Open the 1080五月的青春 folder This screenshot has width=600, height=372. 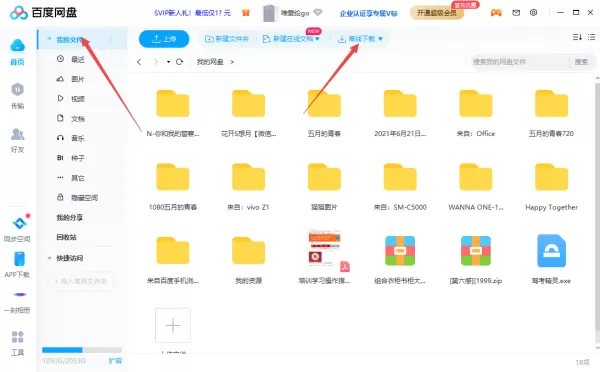[173, 177]
